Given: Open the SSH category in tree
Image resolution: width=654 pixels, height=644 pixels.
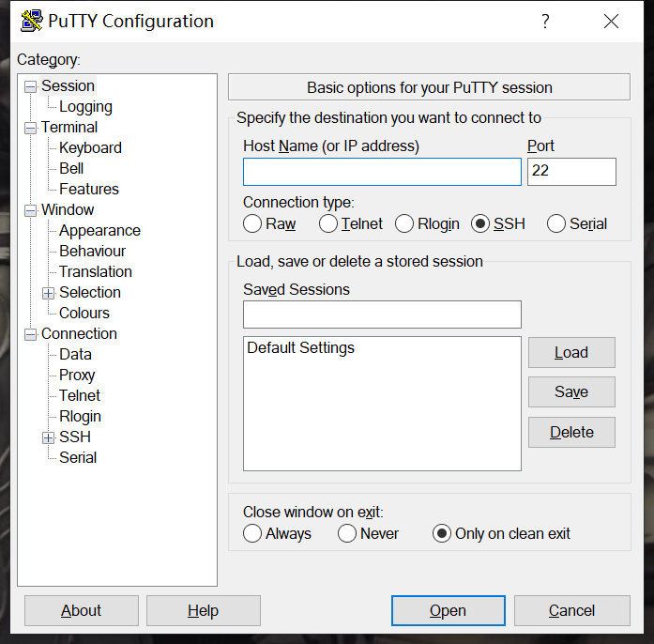Looking at the screenshot, I should (75, 437).
